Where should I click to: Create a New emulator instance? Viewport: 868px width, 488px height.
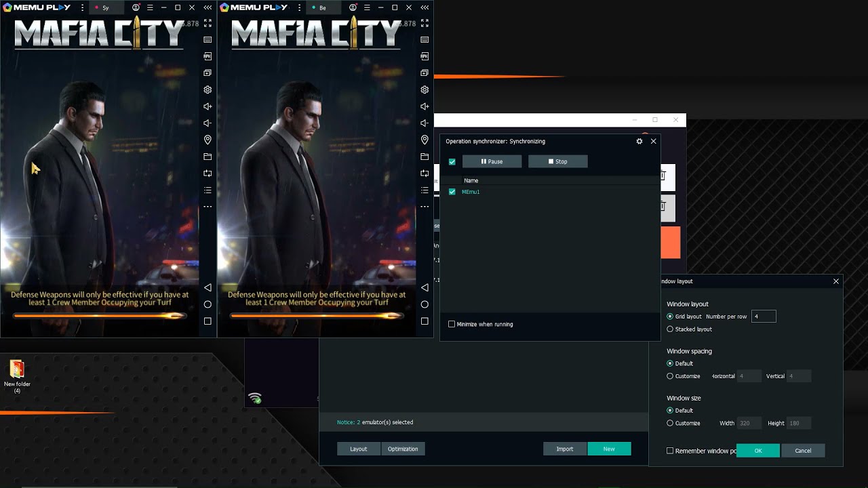(609, 449)
